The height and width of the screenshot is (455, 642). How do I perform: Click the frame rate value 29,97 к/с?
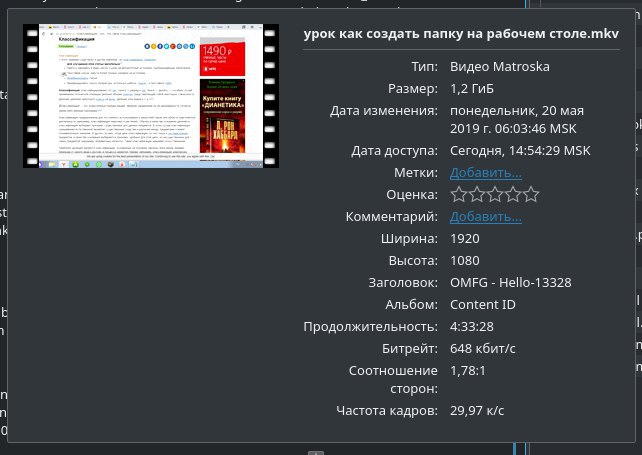coord(477,410)
